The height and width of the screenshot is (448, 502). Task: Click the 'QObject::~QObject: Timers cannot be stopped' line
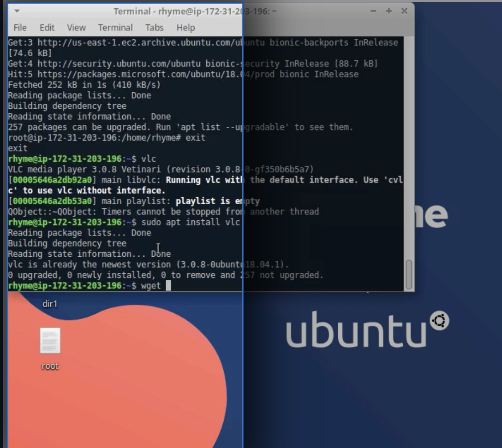[x=164, y=212]
